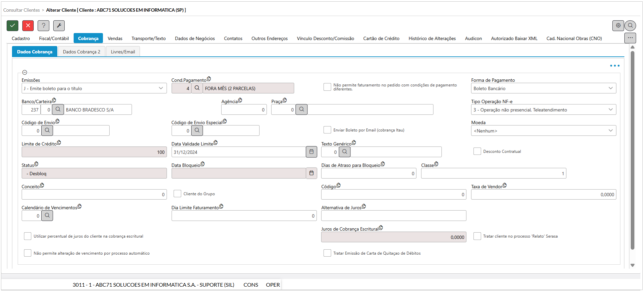Open the Moeda dropdown list
The width and height of the screenshot is (644, 291).
click(x=610, y=130)
